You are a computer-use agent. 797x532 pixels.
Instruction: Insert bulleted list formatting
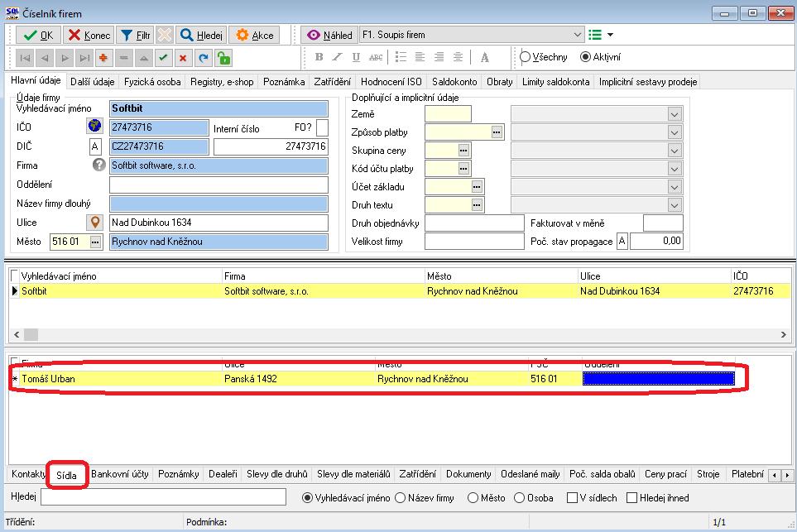pos(401,57)
